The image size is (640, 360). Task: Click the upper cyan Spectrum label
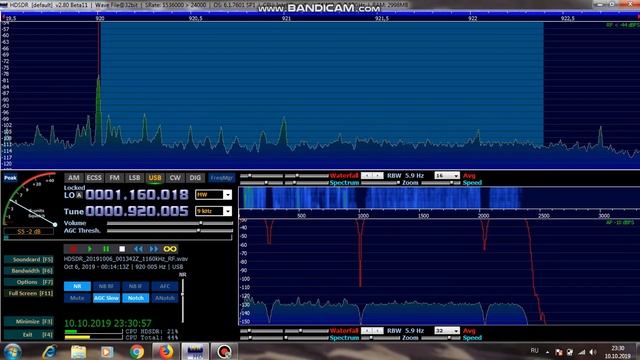tap(344, 183)
